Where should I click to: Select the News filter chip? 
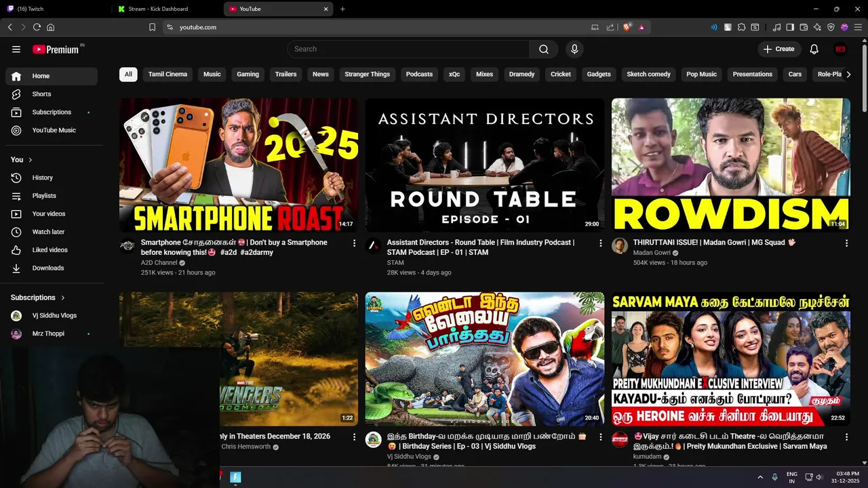pos(321,75)
